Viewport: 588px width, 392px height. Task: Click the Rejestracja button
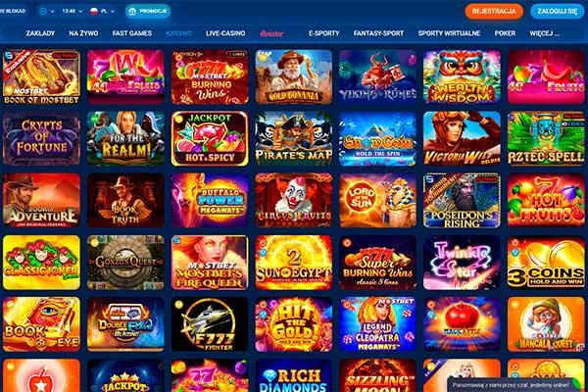pos(494,11)
